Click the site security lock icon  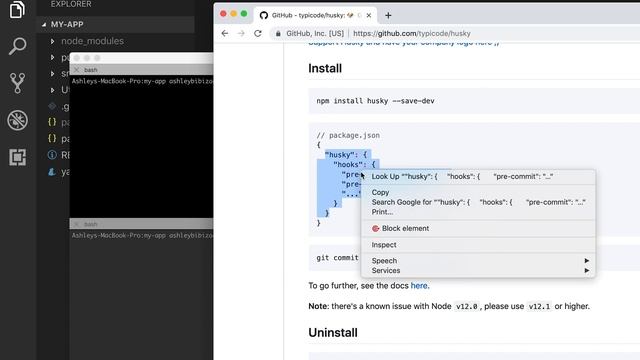coord(278,33)
